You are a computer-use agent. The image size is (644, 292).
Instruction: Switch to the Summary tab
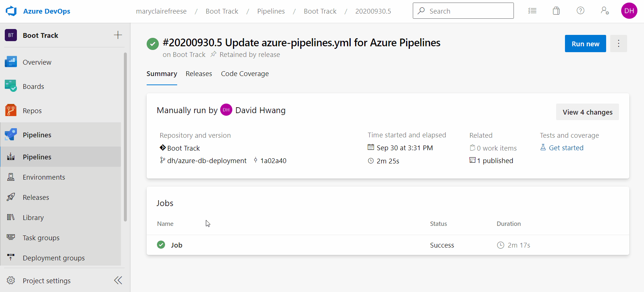click(162, 74)
